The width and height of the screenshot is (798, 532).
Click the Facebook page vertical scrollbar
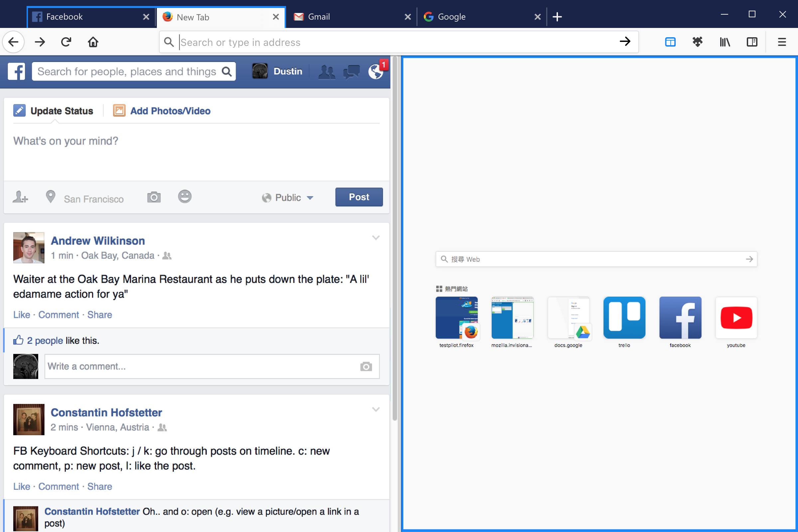click(x=395, y=237)
